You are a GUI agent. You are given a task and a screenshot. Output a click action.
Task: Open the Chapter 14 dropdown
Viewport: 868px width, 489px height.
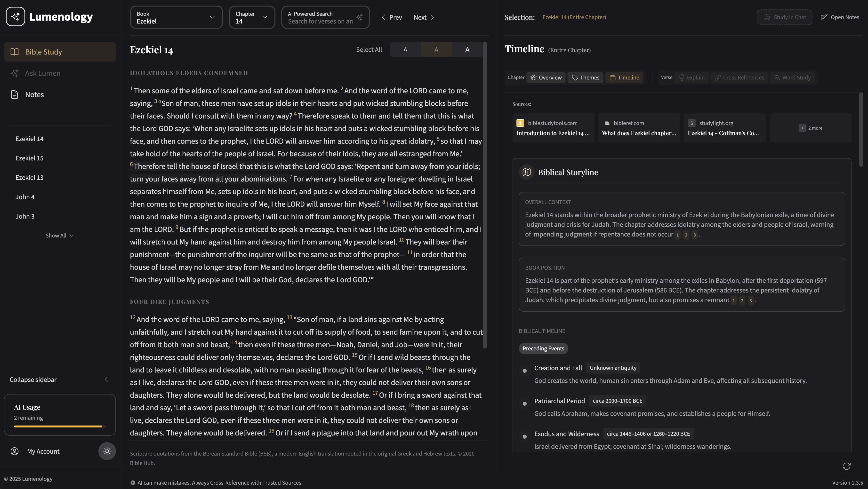point(252,17)
